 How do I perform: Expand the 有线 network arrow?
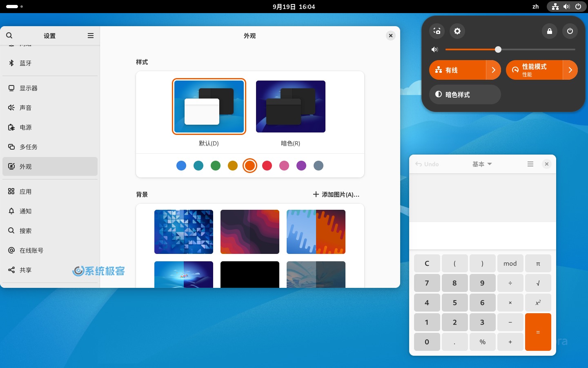click(x=494, y=70)
